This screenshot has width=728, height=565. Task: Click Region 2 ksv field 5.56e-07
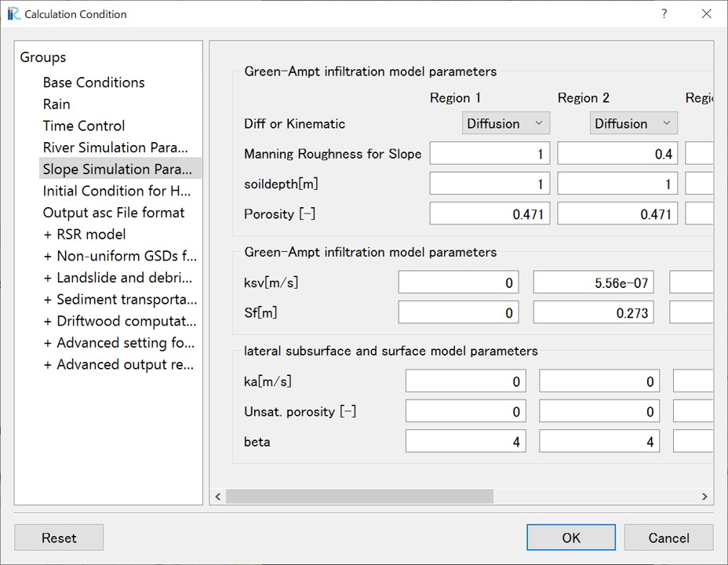tap(594, 282)
